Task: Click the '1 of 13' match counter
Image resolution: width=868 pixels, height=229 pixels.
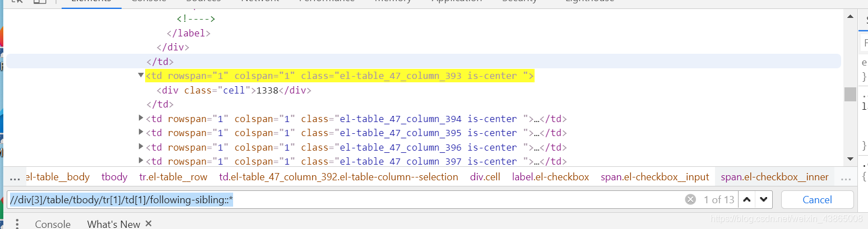Action: coord(719,200)
